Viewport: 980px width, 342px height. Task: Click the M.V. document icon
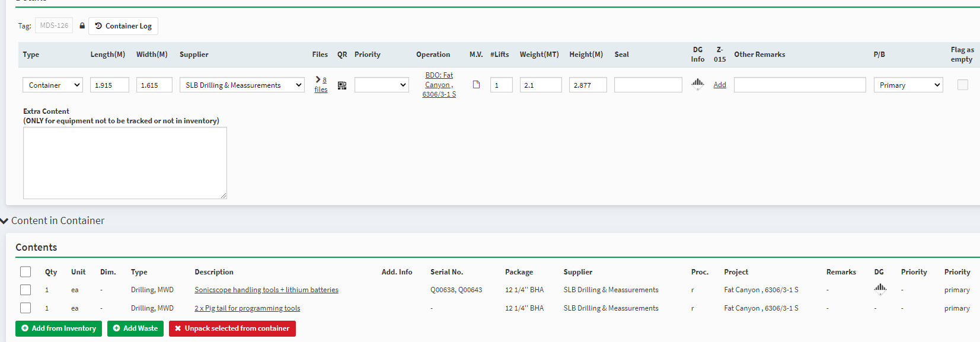click(x=476, y=85)
